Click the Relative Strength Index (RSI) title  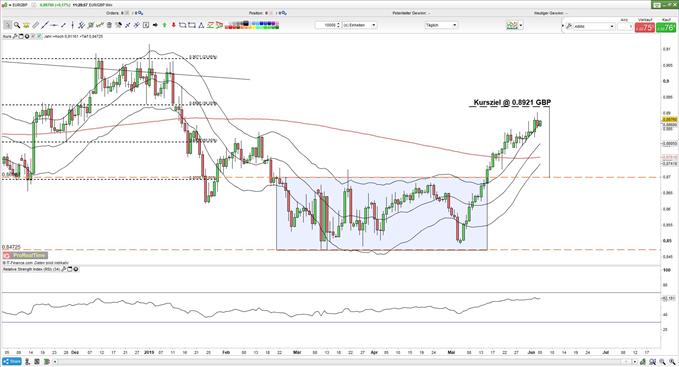coord(32,269)
